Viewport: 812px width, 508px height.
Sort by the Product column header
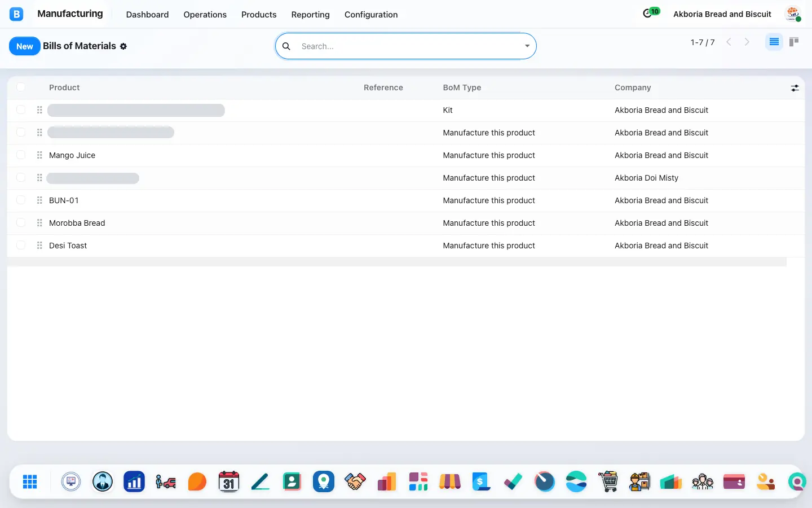click(x=64, y=87)
